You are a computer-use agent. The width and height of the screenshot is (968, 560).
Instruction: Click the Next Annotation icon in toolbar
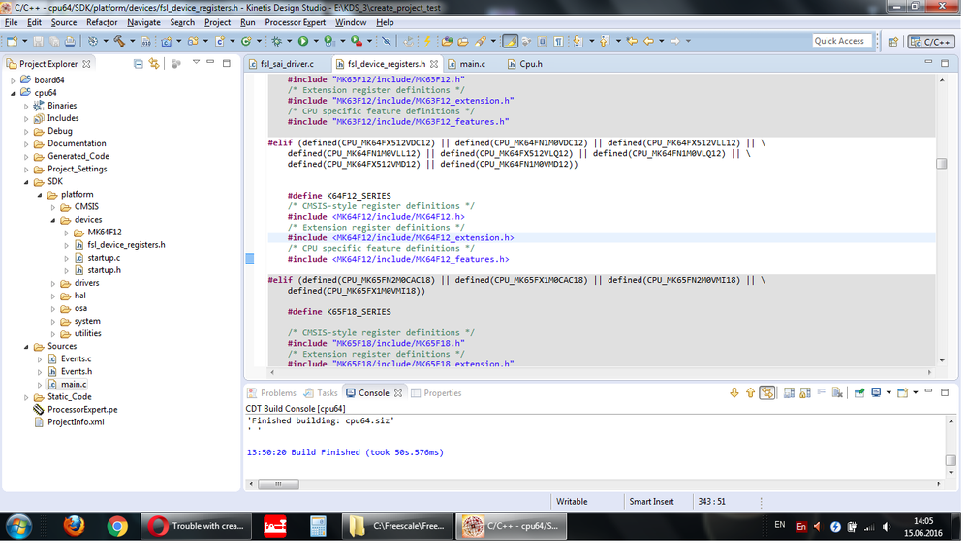(578, 41)
